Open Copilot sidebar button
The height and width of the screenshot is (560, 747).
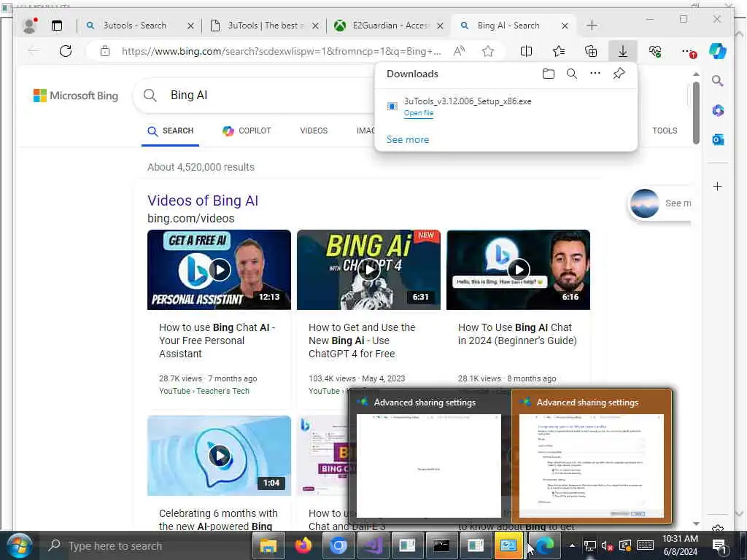pos(718,51)
